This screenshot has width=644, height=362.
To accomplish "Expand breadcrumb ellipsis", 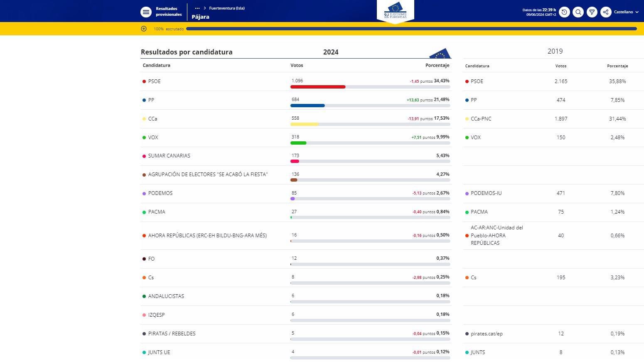I will click(x=197, y=8).
